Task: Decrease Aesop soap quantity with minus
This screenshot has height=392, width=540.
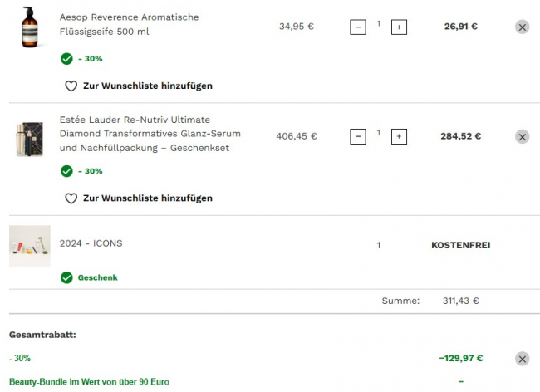Action: coord(358,27)
